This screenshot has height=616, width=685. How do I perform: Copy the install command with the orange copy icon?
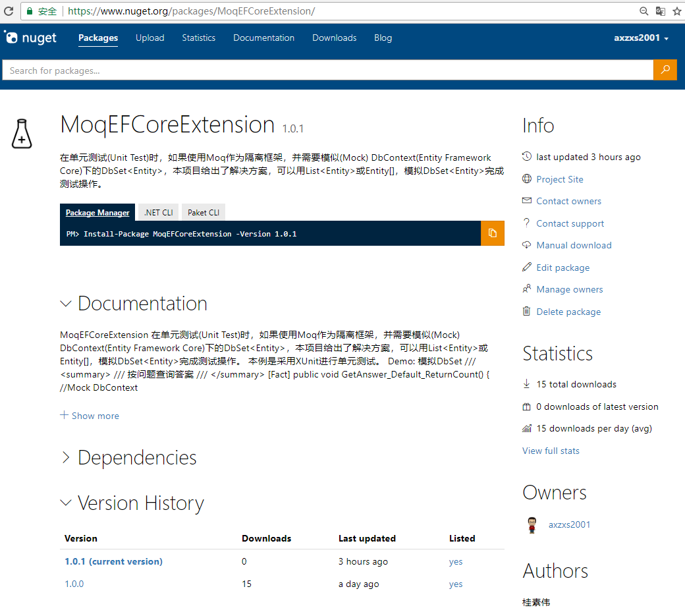(493, 233)
